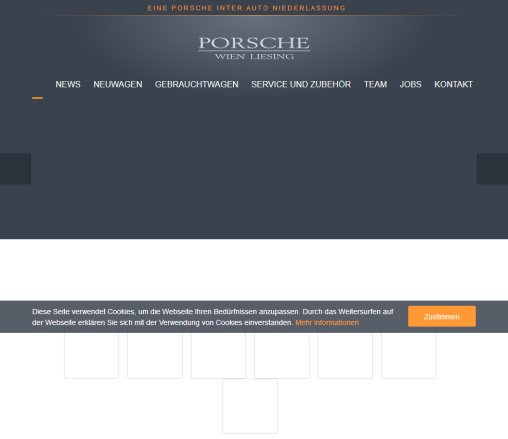
Task: Open the JOBS navigation item
Action: click(410, 84)
